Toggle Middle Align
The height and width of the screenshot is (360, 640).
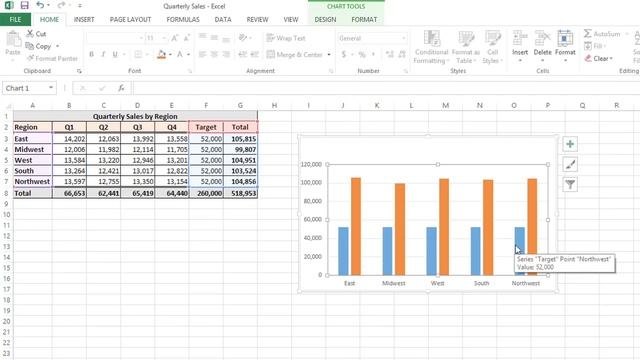[x=214, y=38]
